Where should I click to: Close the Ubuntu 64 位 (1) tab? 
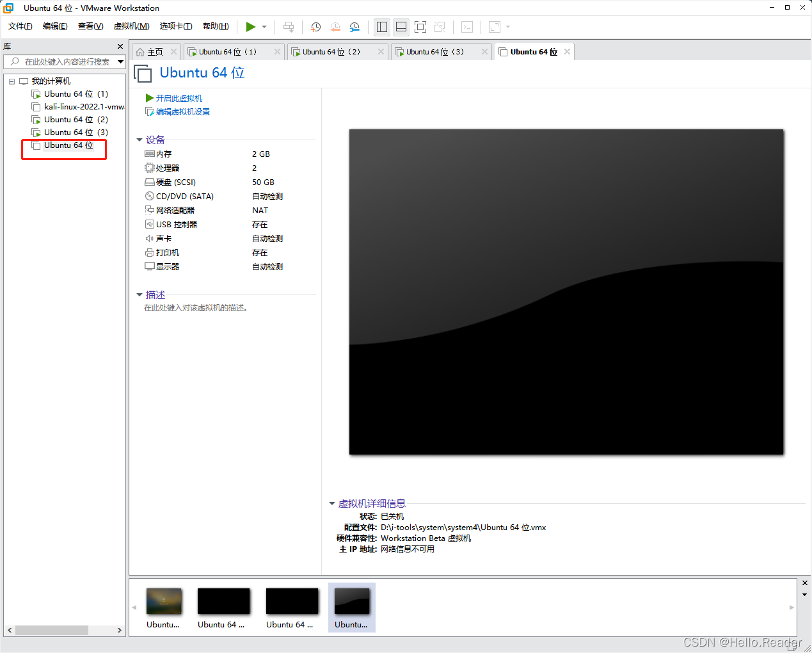click(277, 52)
